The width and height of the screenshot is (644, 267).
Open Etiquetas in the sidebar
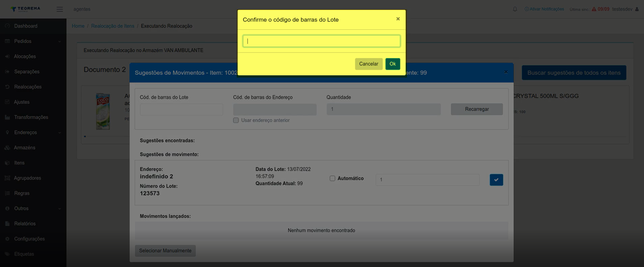coord(24,254)
